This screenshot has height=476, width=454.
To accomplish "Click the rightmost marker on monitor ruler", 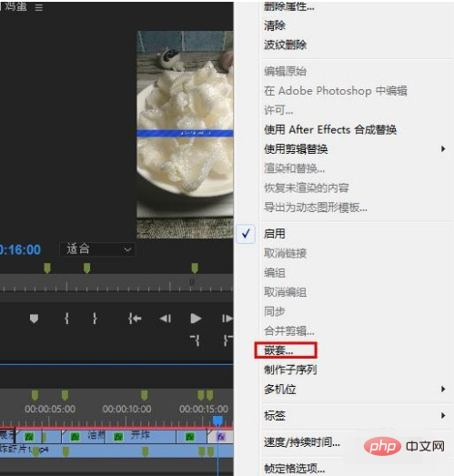I will click(195, 268).
